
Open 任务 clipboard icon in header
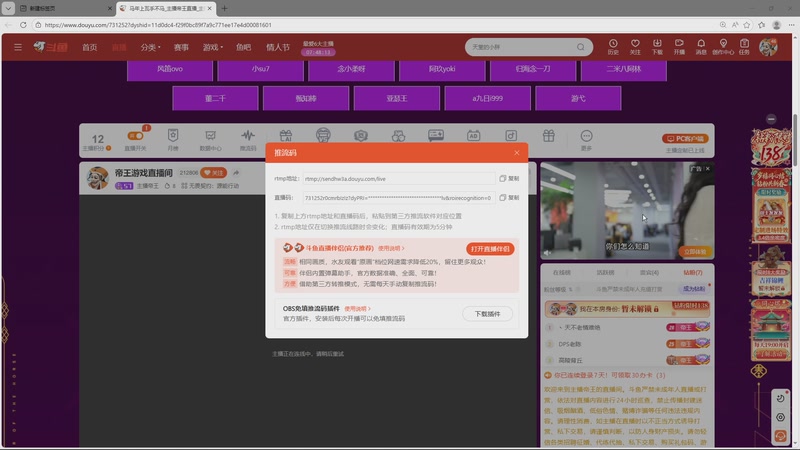click(x=744, y=47)
